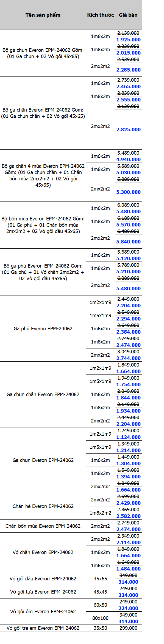Click the 'Ga phủ Everon EPM-24062' product name
Screen dimensions: 164x644
[x=43, y=328]
